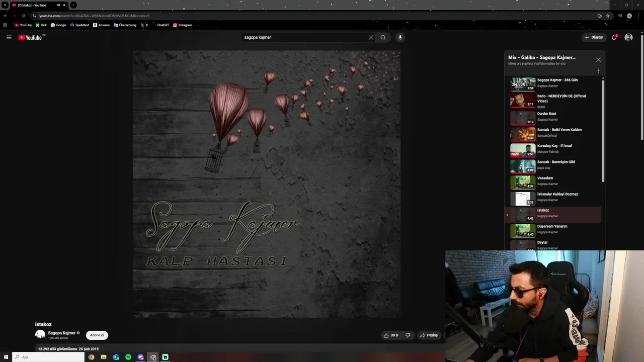Image resolution: width=644 pixels, height=362 pixels.
Task: Play Sancak - Belki Yarım Kaldım
Action: (559, 130)
